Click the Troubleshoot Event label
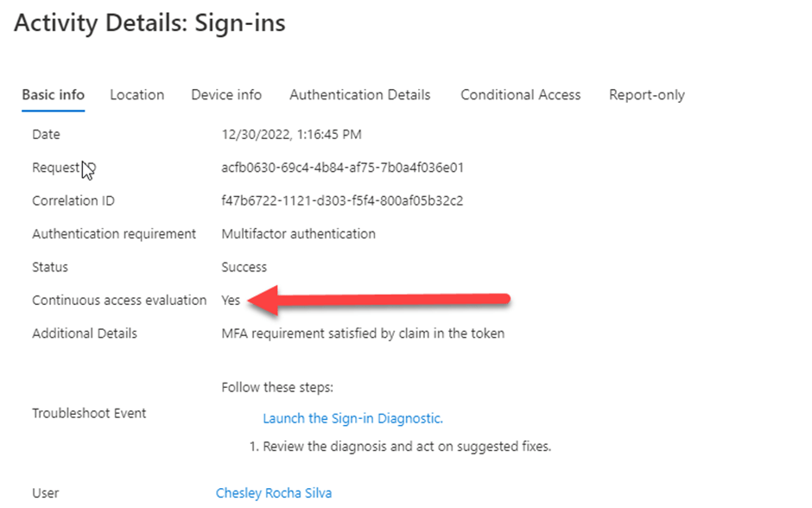Image resolution: width=812 pixels, height=508 pixels. point(89,413)
